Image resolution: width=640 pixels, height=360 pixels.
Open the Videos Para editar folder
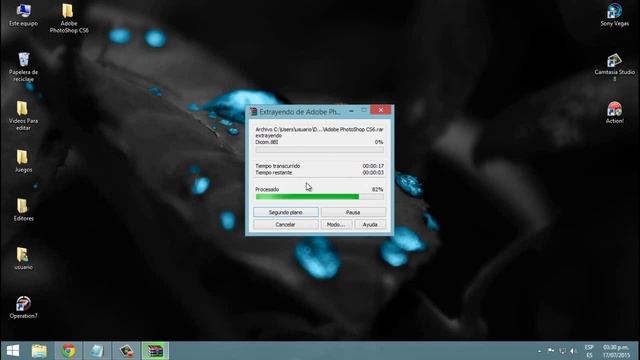(23, 116)
